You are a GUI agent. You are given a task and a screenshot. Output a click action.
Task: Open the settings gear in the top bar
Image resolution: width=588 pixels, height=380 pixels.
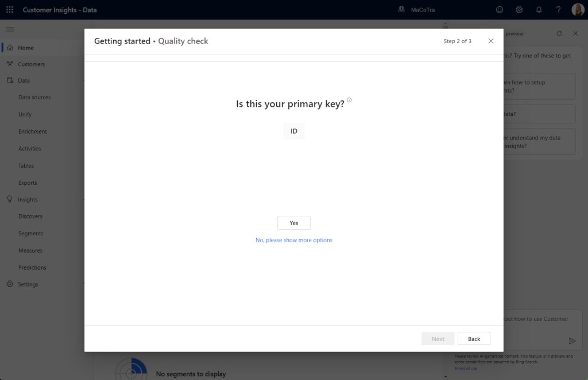point(519,10)
